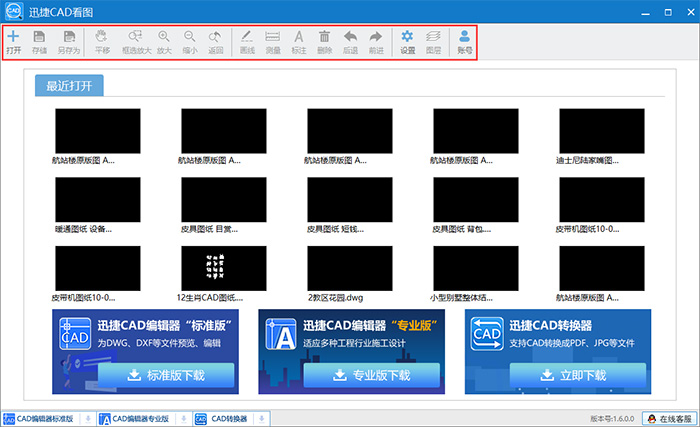Click the CAD编辑器专业版 banner logo icon

(281, 334)
